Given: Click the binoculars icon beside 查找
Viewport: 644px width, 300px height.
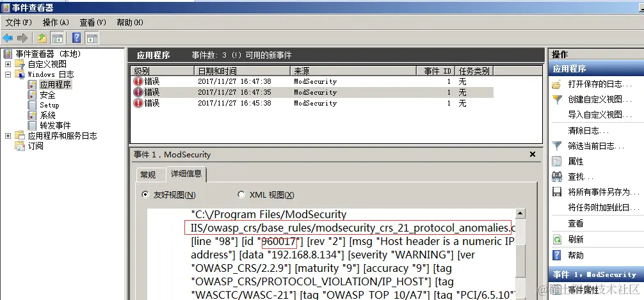Looking at the screenshot, I should 556,177.
